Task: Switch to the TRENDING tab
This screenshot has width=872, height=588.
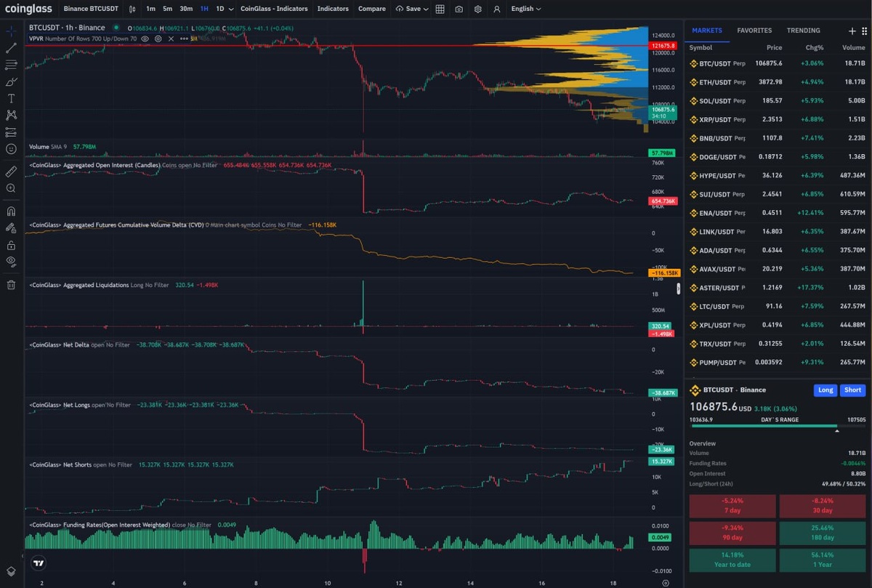Action: coord(803,31)
